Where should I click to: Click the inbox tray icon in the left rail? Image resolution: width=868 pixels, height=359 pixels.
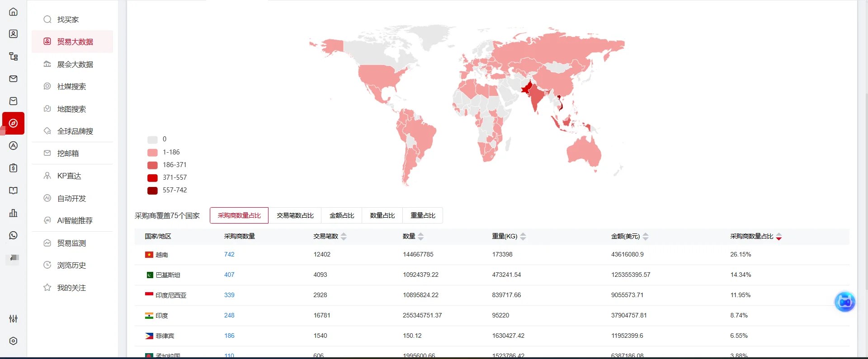tap(14, 101)
